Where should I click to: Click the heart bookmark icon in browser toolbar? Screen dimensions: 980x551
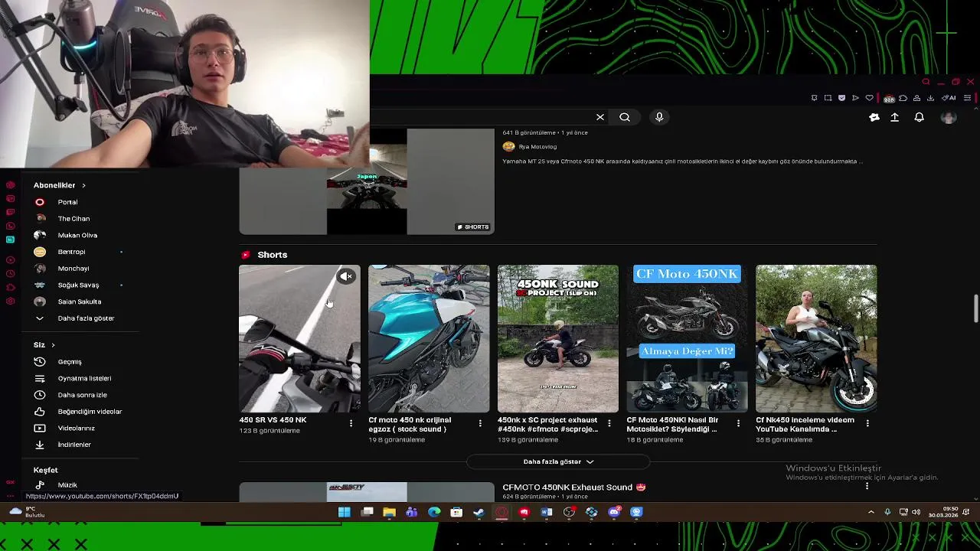tap(869, 98)
